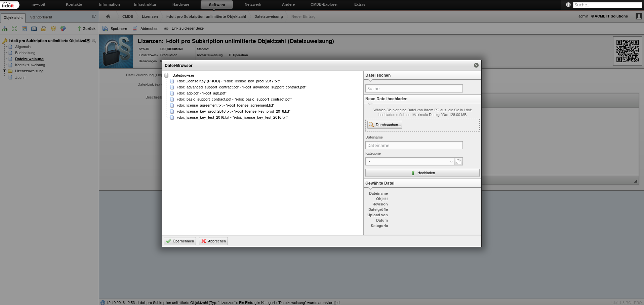Select i-doit_license_key_prod_2016.txt file entry
The width and height of the screenshot is (644, 305).
pyautogui.click(x=233, y=111)
